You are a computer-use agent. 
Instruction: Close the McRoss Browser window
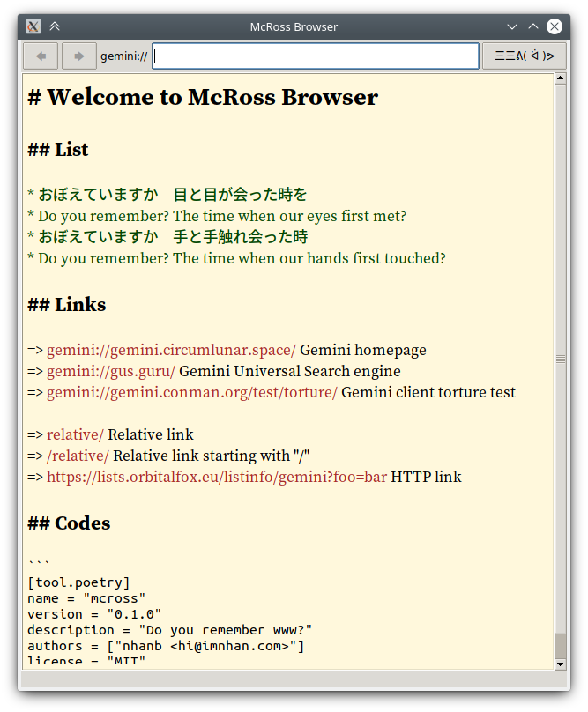[555, 26]
